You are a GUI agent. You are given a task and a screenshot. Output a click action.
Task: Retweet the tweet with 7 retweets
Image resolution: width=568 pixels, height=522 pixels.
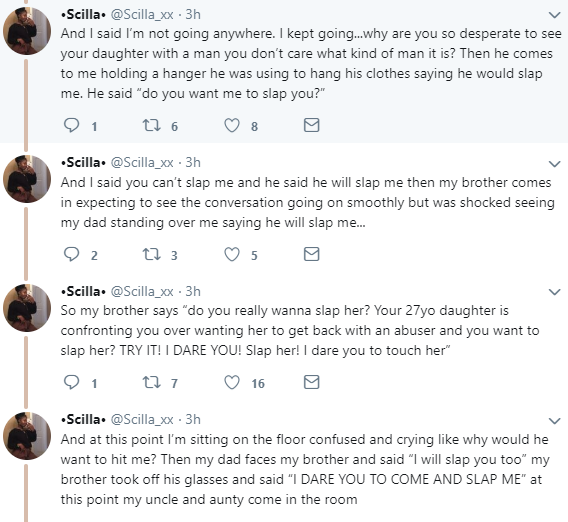(x=151, y=382)
